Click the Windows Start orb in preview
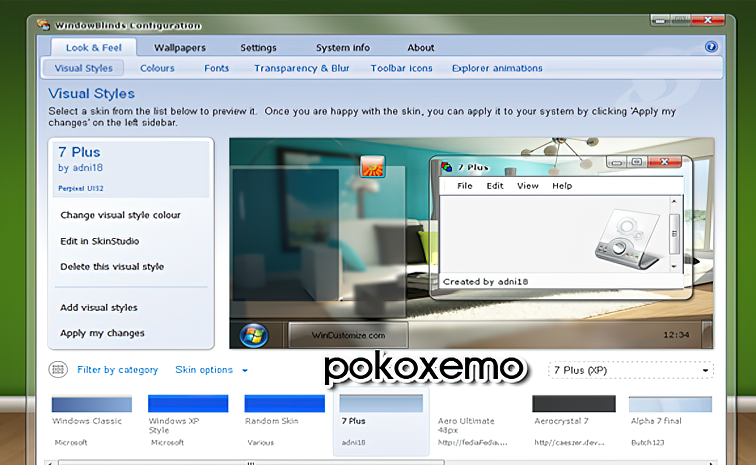756x465 pixels. (254, 335)
